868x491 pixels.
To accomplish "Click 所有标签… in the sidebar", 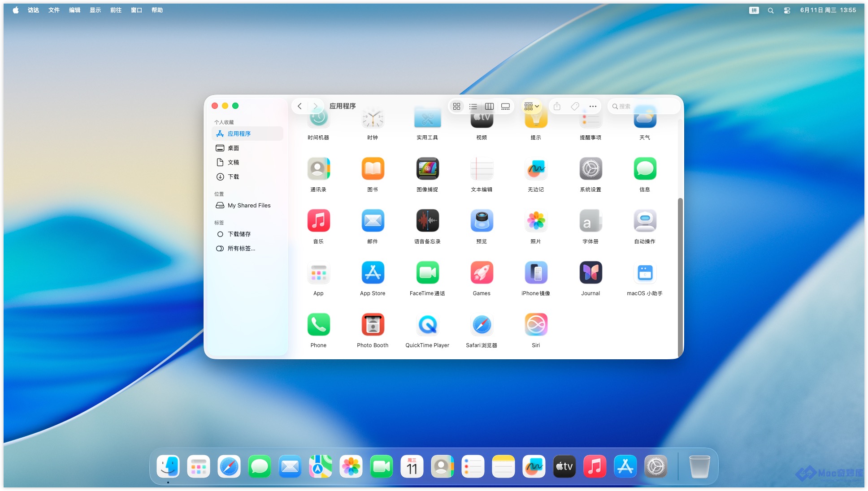I will pos(247,248).
